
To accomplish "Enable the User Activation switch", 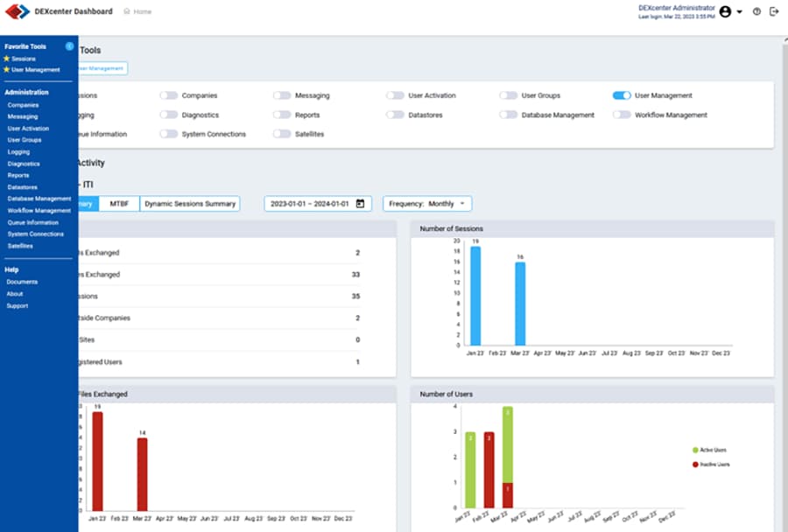I will coord(395,95).
